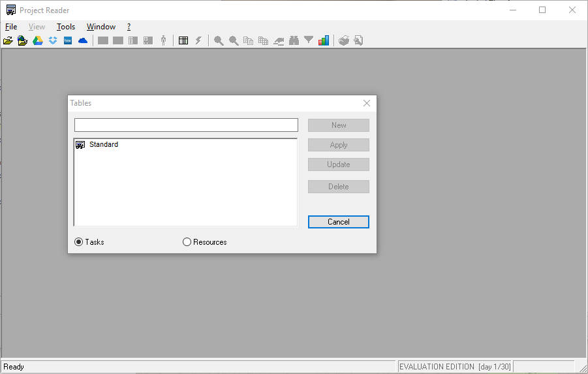Click the binoculars find icon
588x374 pixels.
[x=294, y=40]
